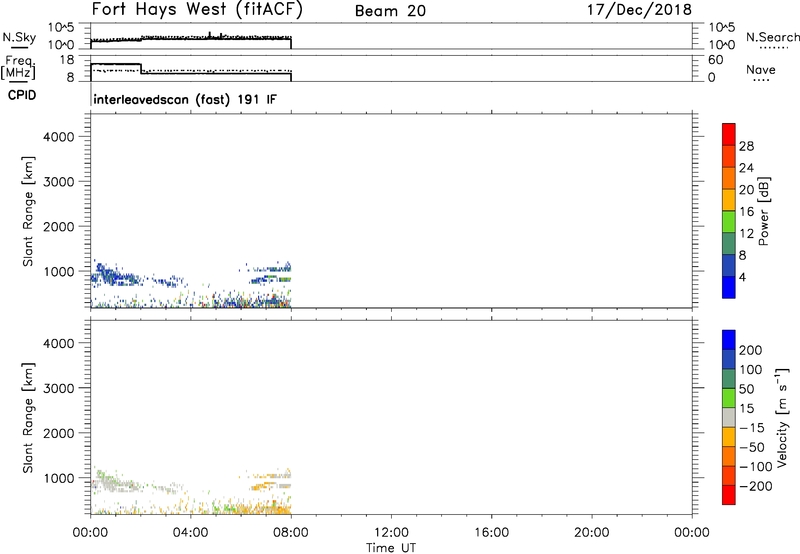Click 'interleavedscan (fast) 191 IF' text
800x554 pixels.
tap(185, 99)
